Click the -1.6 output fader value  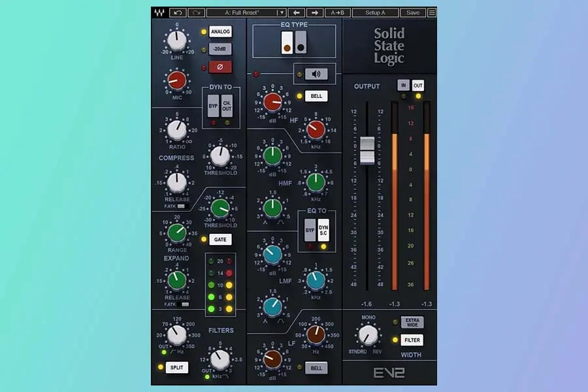tap(367, 304)
